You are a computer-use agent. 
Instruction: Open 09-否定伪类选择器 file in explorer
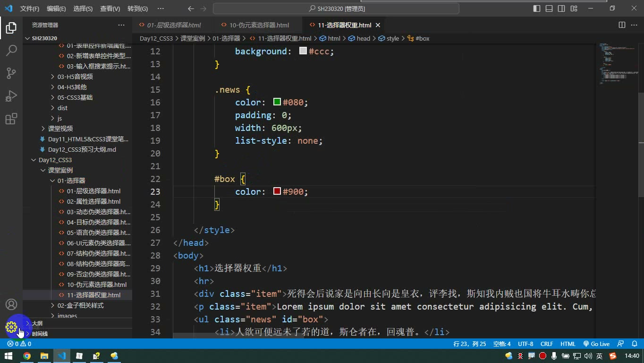click(98, 274)
